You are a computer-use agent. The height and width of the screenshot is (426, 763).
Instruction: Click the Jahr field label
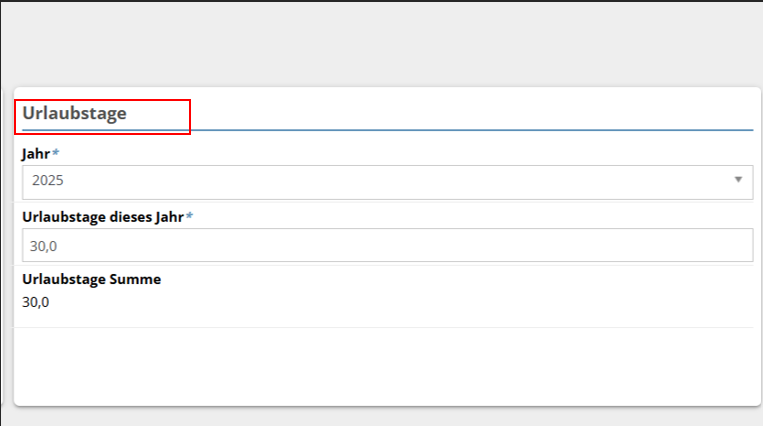point(36,154)
